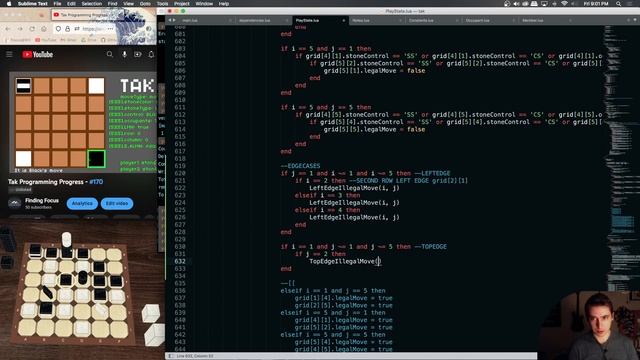Viewport: 640px width, 360px height.
Task: Open browser home page button
Action: point(44,29)
